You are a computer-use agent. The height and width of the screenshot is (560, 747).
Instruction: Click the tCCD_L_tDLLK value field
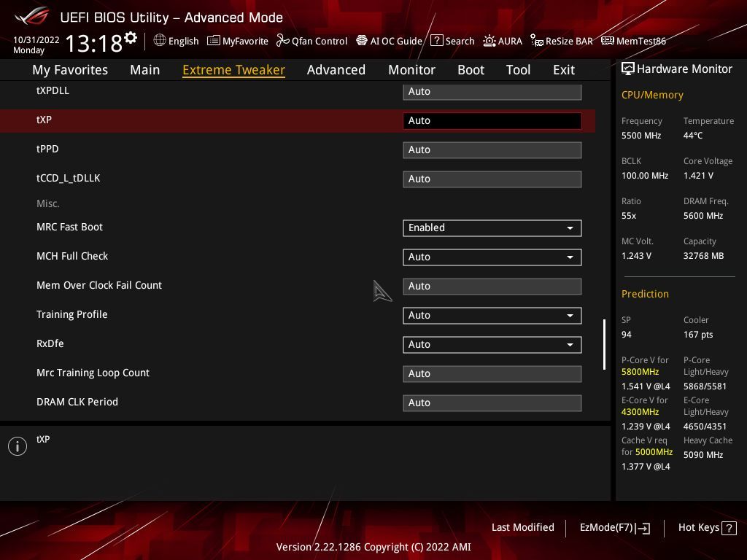(492, 179)
